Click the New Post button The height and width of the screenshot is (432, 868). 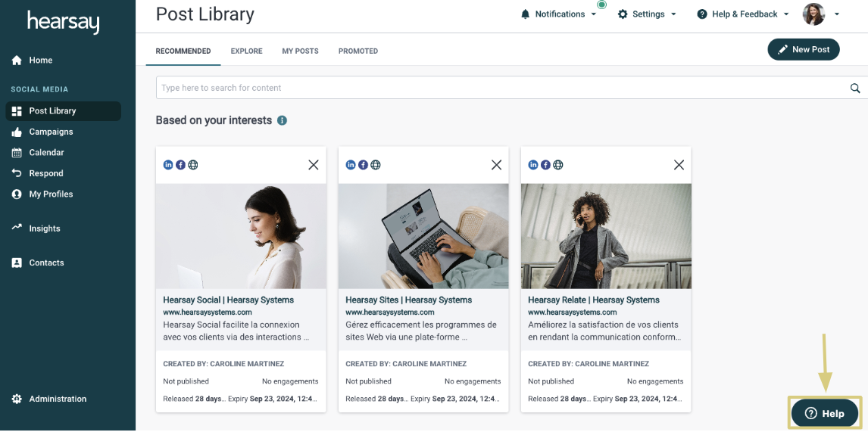pos(803,50)
